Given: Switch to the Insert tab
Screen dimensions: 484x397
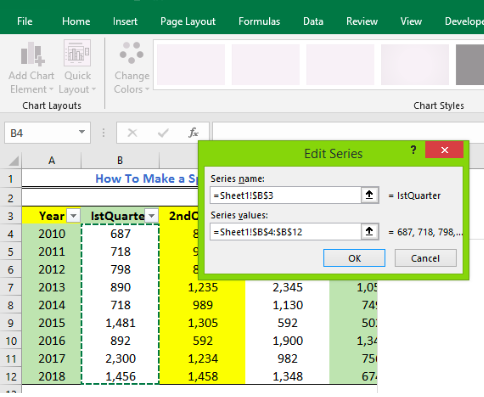Looking at the screenshot, I should click(x=125, y=22).
